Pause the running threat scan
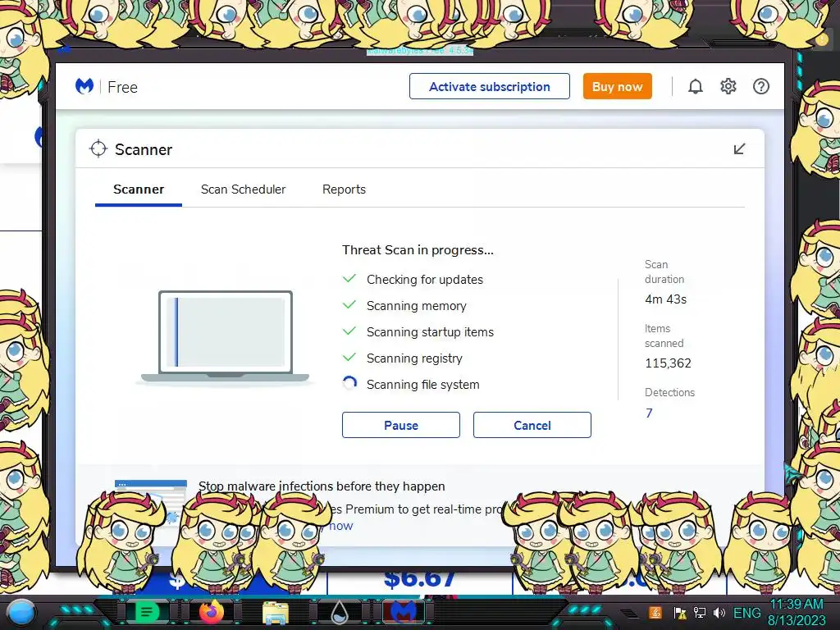The image size is (840, 630). point(400,425)
